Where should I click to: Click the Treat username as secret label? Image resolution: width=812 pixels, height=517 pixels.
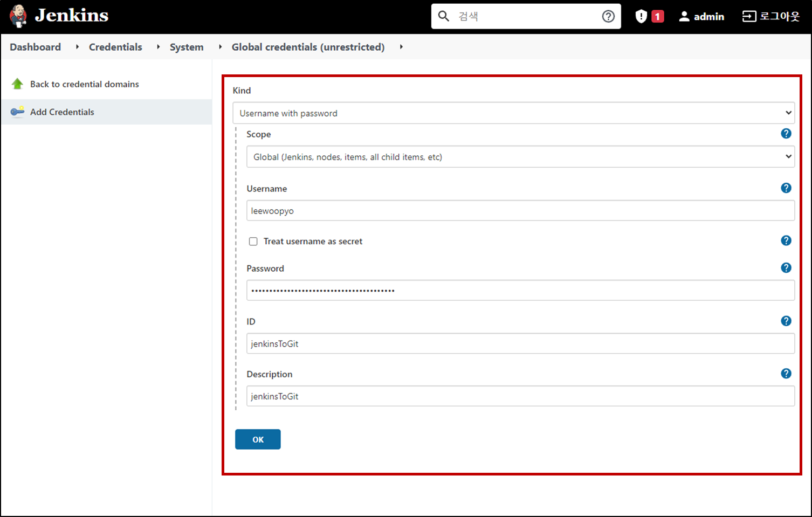(x=313, y=242)
